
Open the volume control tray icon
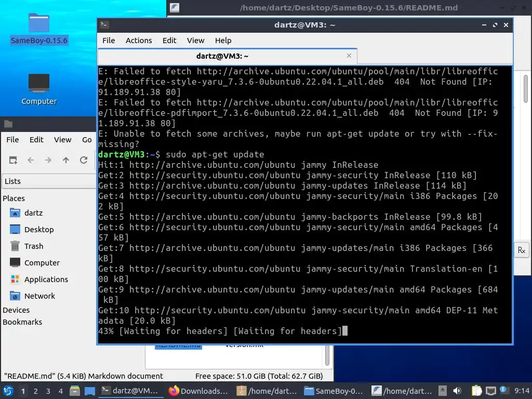coord(457,391)
